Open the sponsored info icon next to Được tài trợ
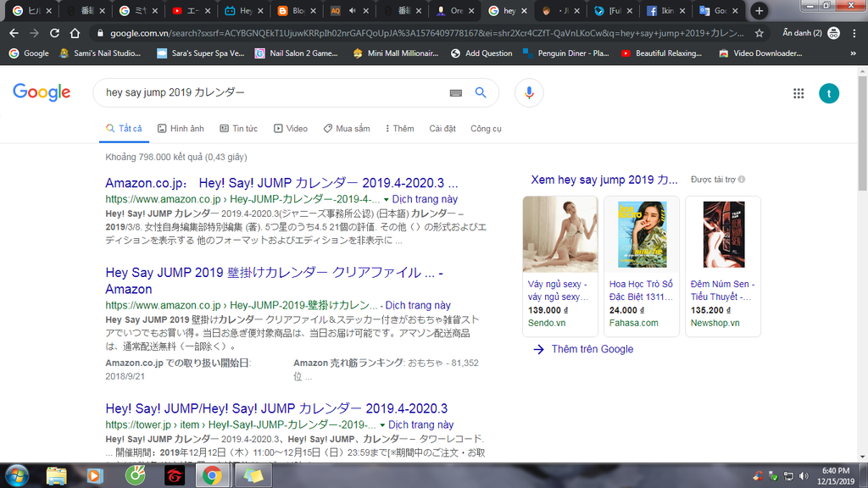The image size is (868, 488). coord(742,180)
